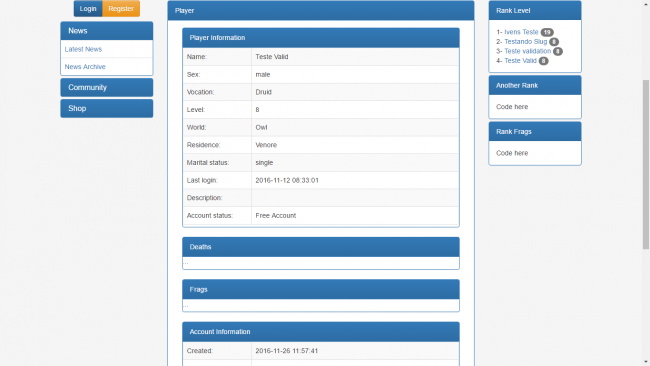This screenshot has width=650, height=366.
Task: Select the World value 'Owl'
Action: click(x=261, y=127)
